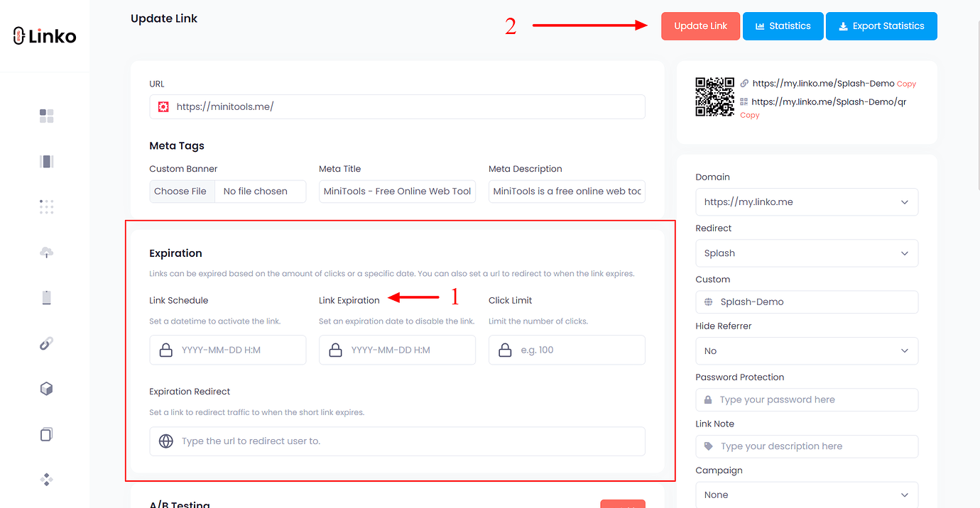The image size is (980, 508).
Task: Open the QR codes dotted icon in sidebar
Action: 45,206
